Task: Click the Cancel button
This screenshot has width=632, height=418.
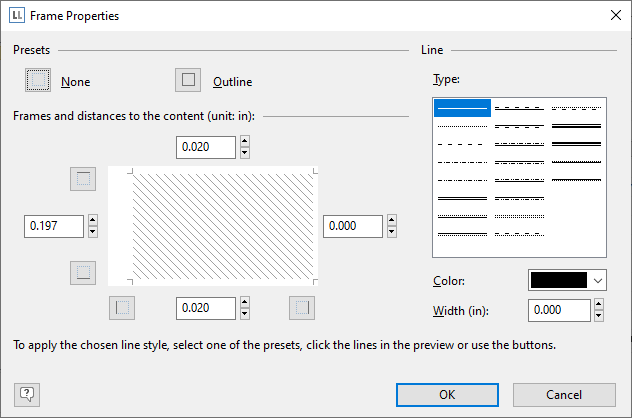Action: coord(564,394)
